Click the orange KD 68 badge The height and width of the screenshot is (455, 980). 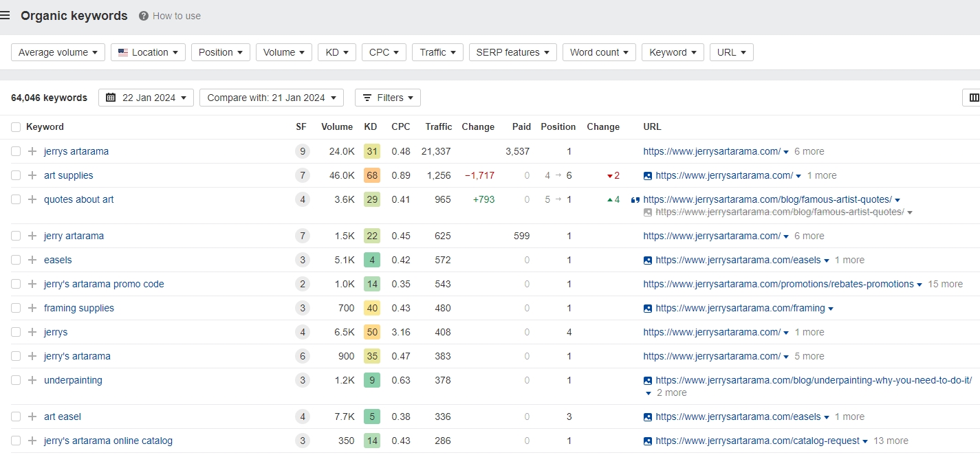(x=372, y=175)
